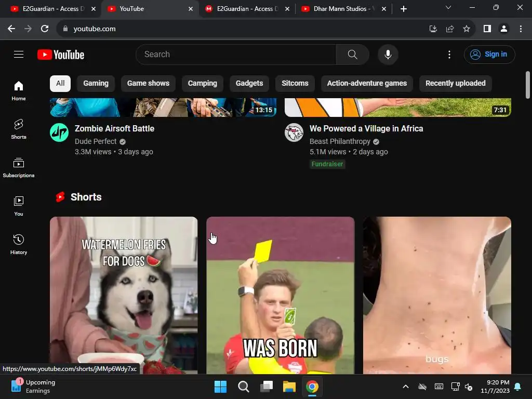Close the Dhar Mann Studios tab
The width and height of the screenshot is (532, 399).
click(x=384, y=9)
